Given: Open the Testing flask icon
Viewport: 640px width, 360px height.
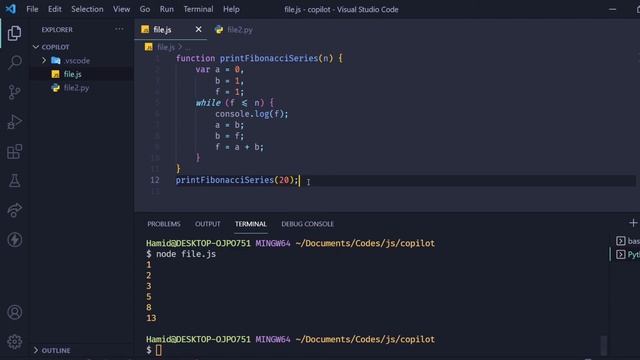Looking at the screenshot, I should 14,181.
